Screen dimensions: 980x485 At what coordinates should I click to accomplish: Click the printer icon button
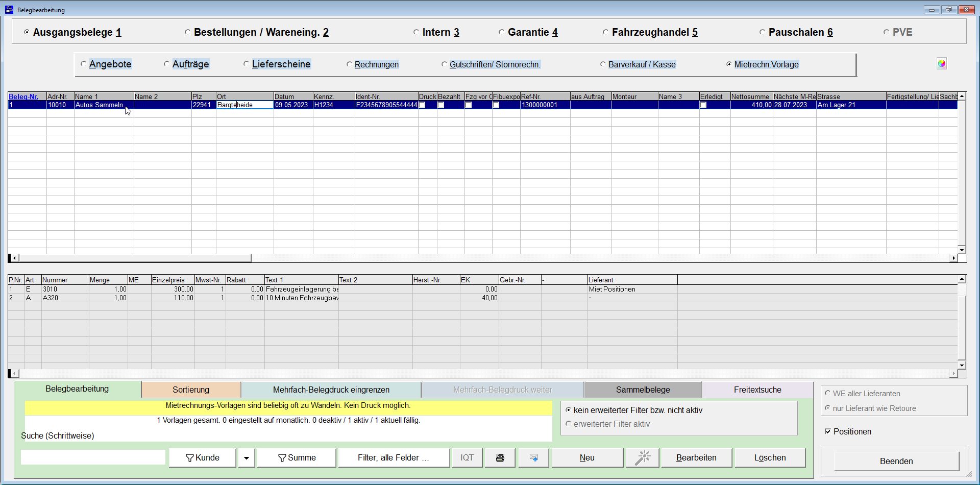coord(500,458)
